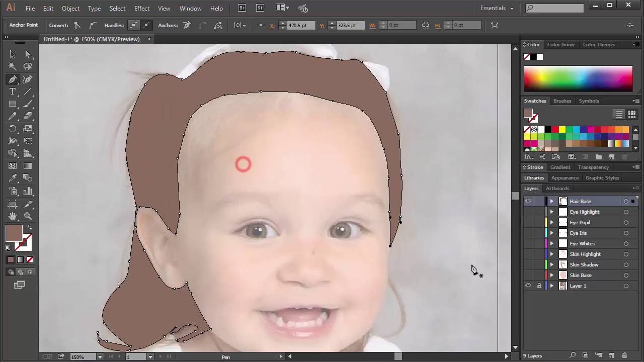Select the Paintbrush tool
Screen dimensions: 644x362
click(28, 104)
